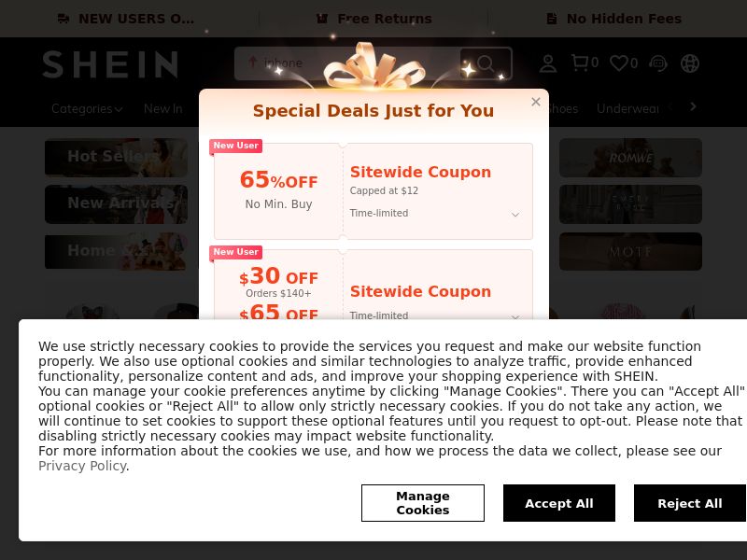
Task: Expand the 65% Off sitewide coupon details
Action: 514,214
